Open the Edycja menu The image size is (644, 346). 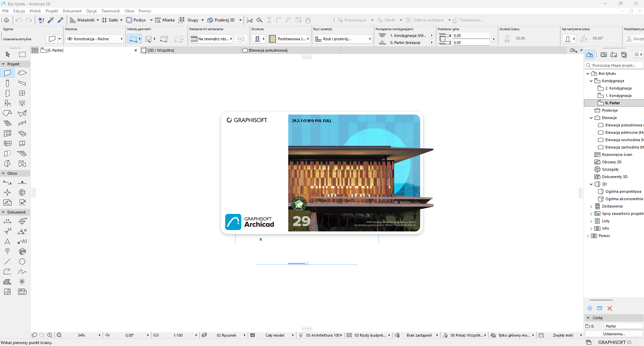pos(19,11)
